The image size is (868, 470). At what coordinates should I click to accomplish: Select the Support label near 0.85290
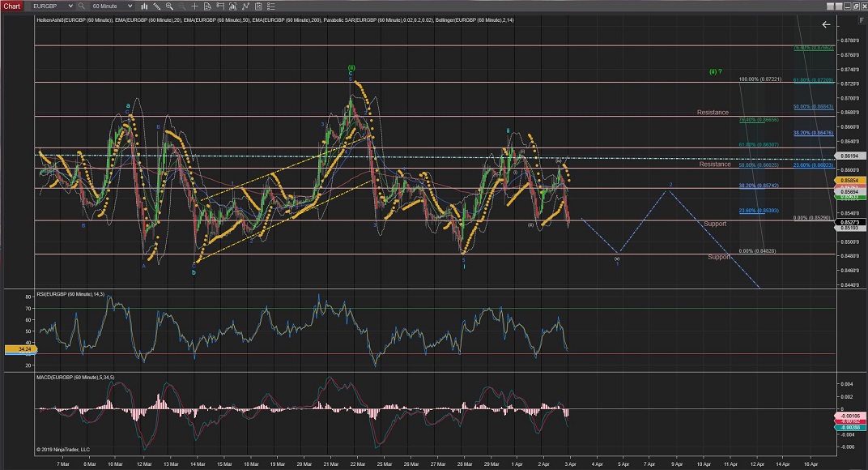click(715, 224)
